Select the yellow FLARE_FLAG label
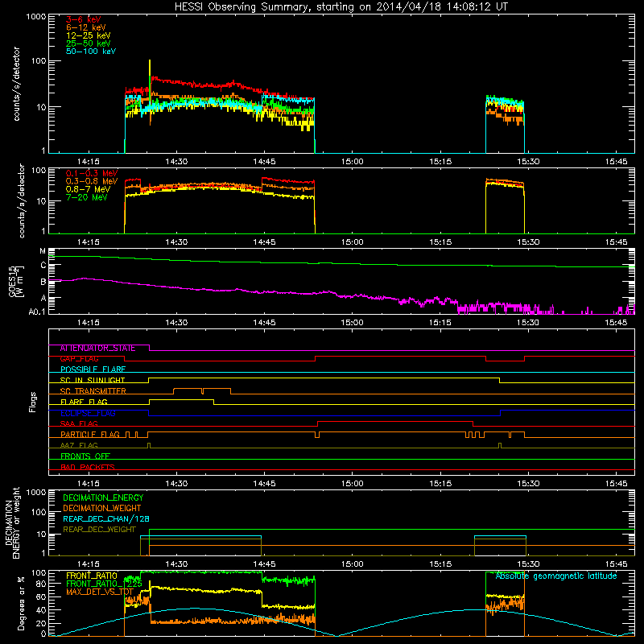 click(x=84, y=402)
